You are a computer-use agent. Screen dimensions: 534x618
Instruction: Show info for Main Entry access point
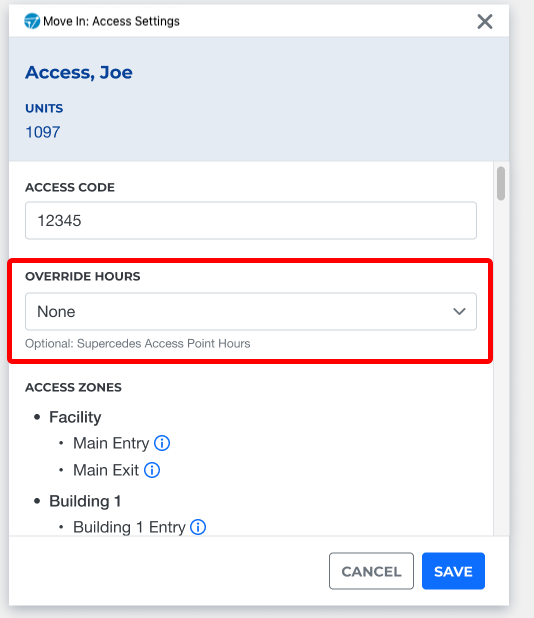click(162, 443)
